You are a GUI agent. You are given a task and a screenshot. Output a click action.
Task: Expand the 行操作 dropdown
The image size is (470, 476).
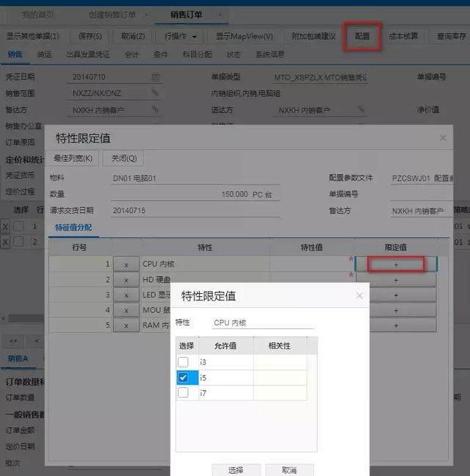click(x=179, y=36)
